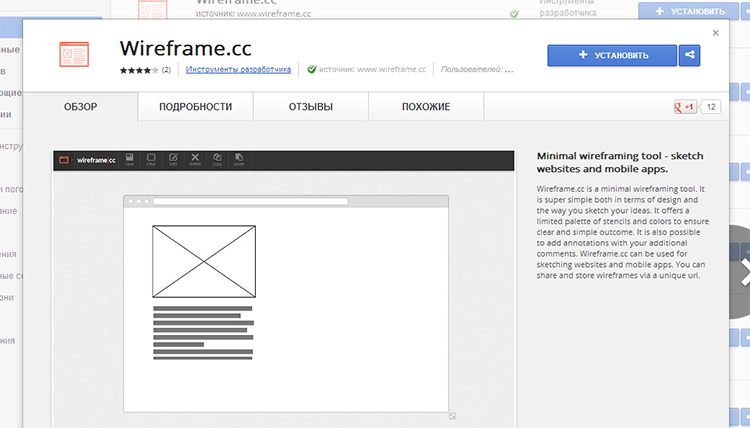Image resolution: width=750 pixels, height=428 pixels.
Task: Click the delete icon in wireframe toolbar
Action: [x=195, y=160]
